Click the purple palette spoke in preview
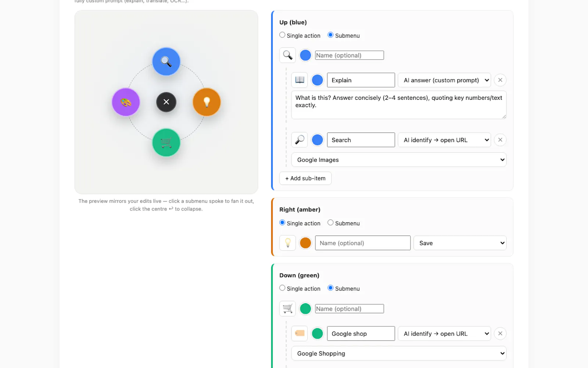The width and height of the screenshot is (588, 368). click(x=126, y=102)
